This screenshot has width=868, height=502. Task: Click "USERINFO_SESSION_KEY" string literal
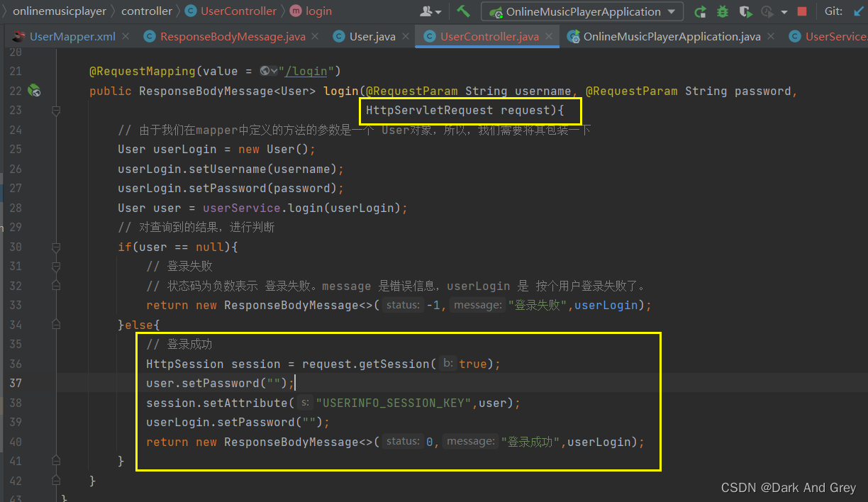[394, 403]
